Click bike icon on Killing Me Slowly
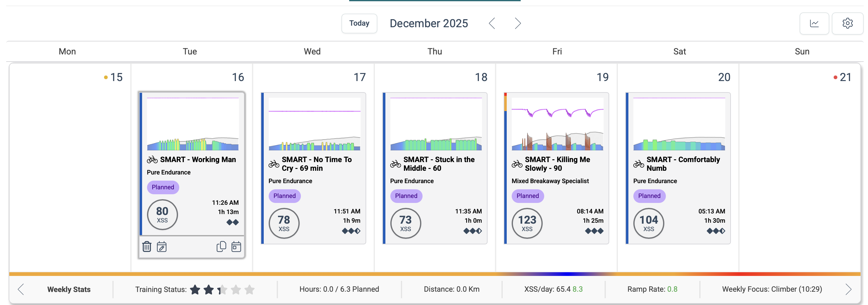Screen dimensions: 868x305 coord(517,164)
